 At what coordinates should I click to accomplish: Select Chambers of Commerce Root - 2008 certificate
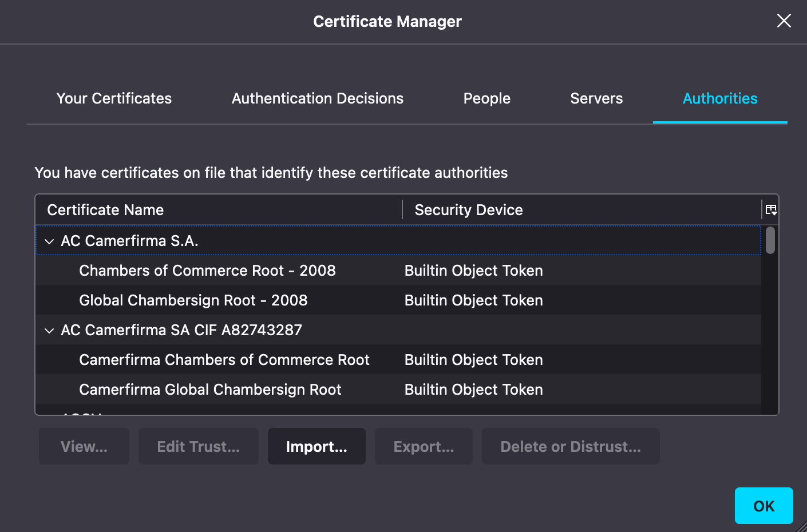(207, 271)
